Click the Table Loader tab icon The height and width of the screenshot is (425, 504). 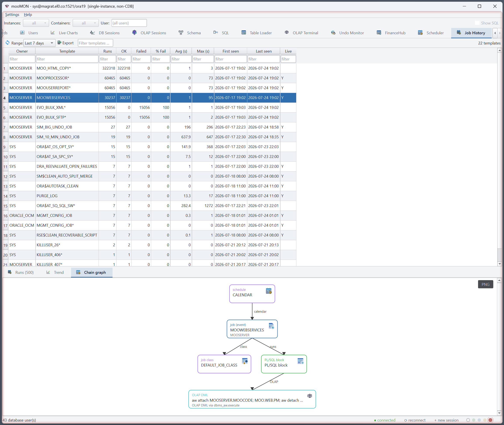pos(244,33)
